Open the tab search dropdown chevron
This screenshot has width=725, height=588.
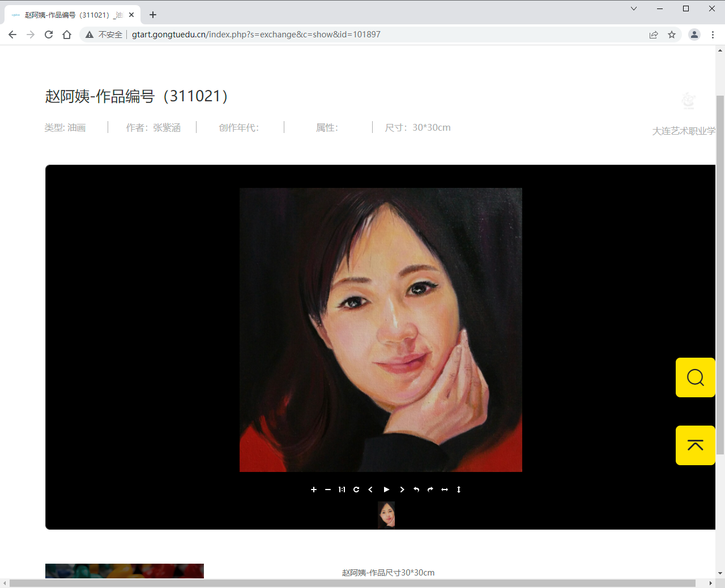[x=634, y=8]
